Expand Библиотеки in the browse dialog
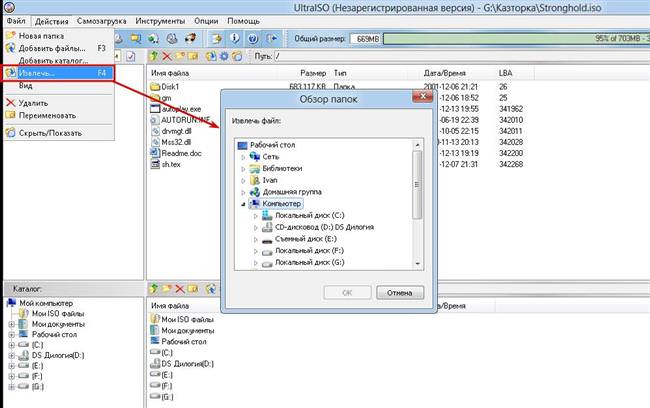Screen dimensions: 650x408 [x=243, y=169]
